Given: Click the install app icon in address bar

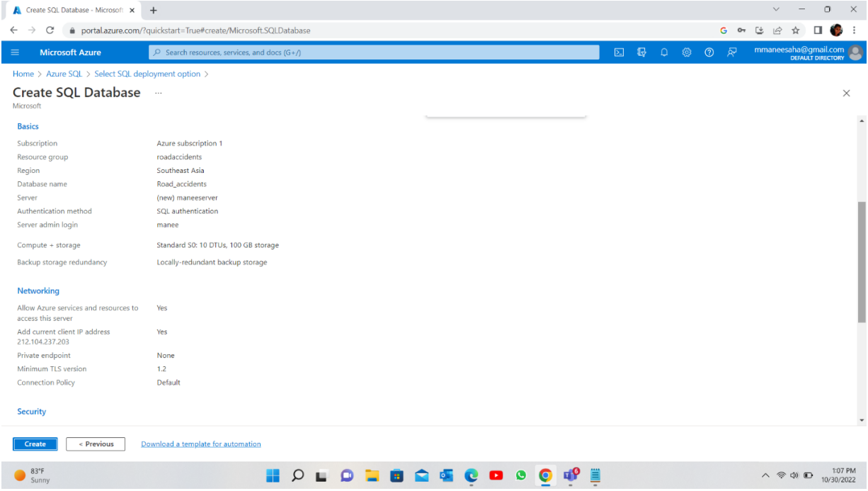Looking at the screenshot, I should [760, 30].
